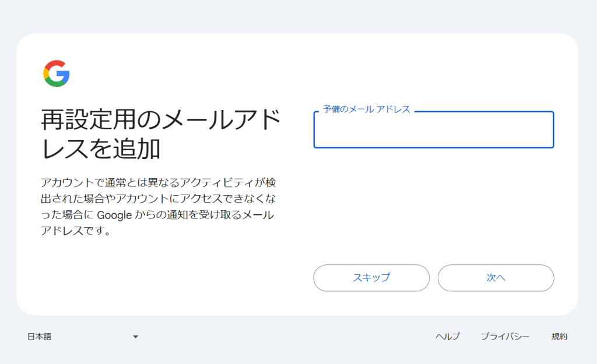Open the プライバシー footer link
Screen dimensions: 597x364
pyautogui.click(x=505, y=337)
